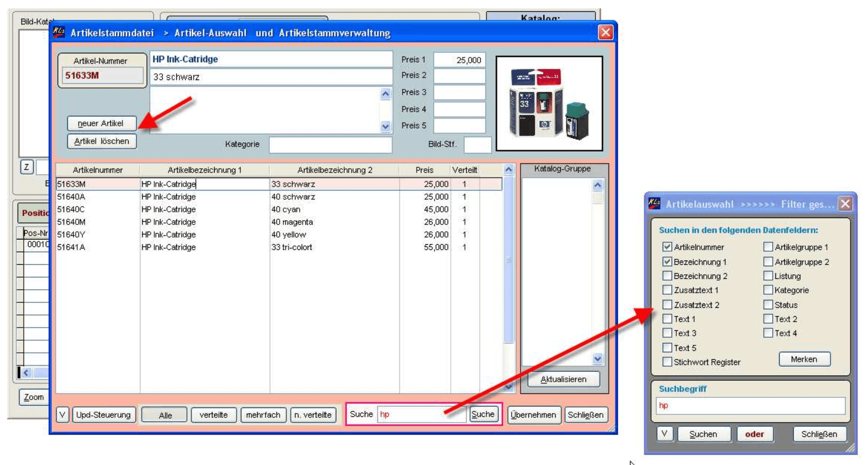Click the neuer Artikel button
Viewport: 868px width, 465px height.
101,124
